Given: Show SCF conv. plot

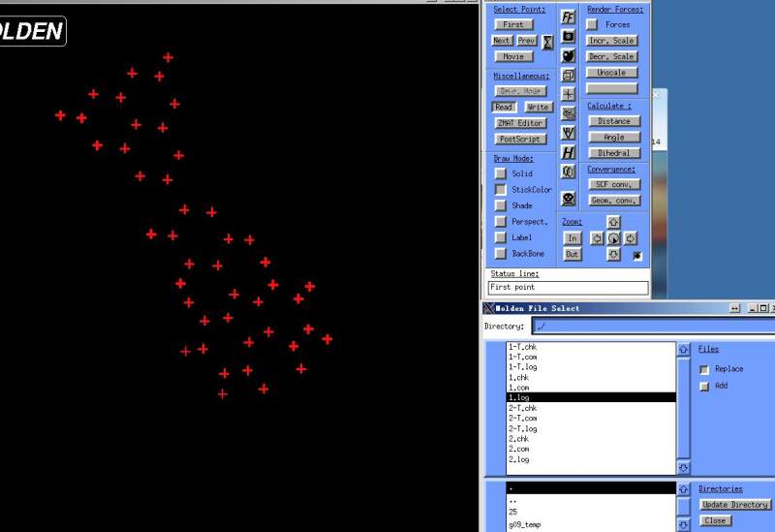Looking at the screenshot, I should [614, 184].
